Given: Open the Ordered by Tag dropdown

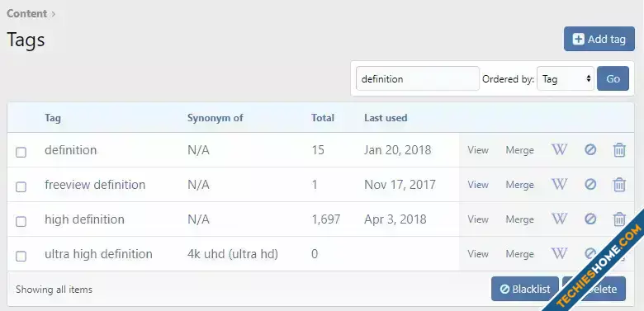Looking at the screenshot, I should 565,78.
